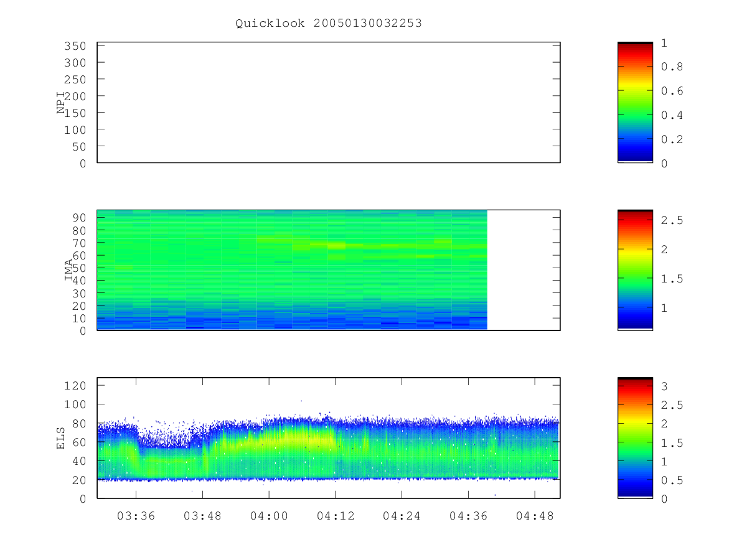
Task: Click the NPI axis label
Action: tap(61, 103)
